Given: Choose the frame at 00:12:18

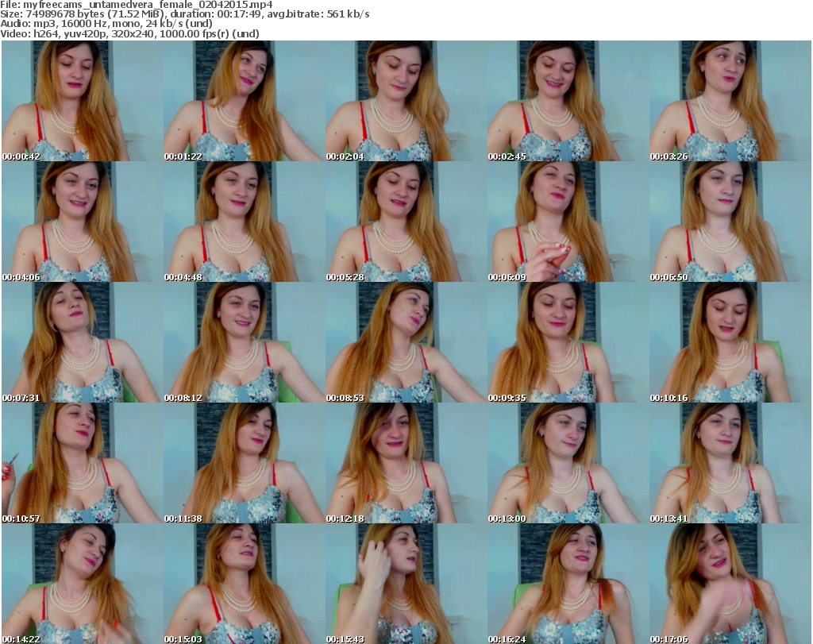Looking at the screenshot, I should [x=406, y=463].
